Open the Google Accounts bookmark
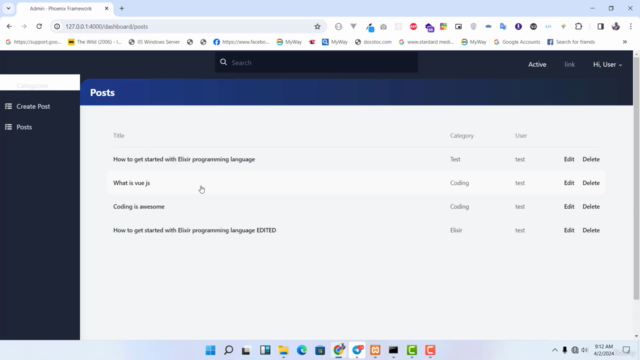This screenshot has height=360, width=640. point(517,42)
